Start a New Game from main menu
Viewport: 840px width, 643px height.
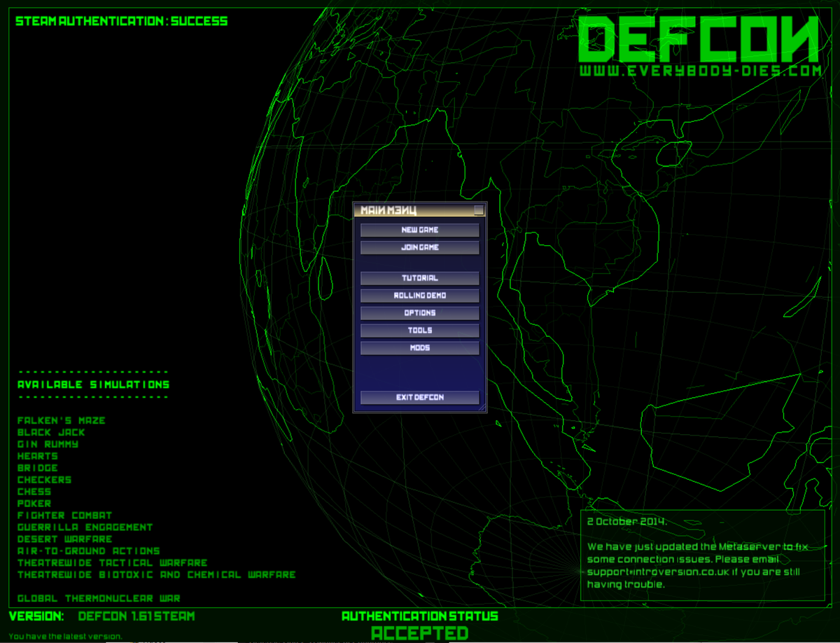tap(420, 230)
